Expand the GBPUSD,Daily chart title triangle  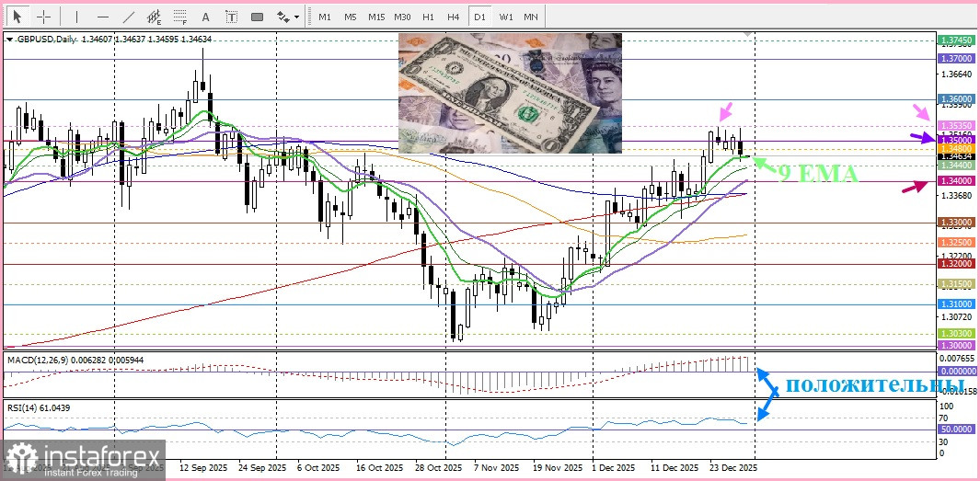9,40
